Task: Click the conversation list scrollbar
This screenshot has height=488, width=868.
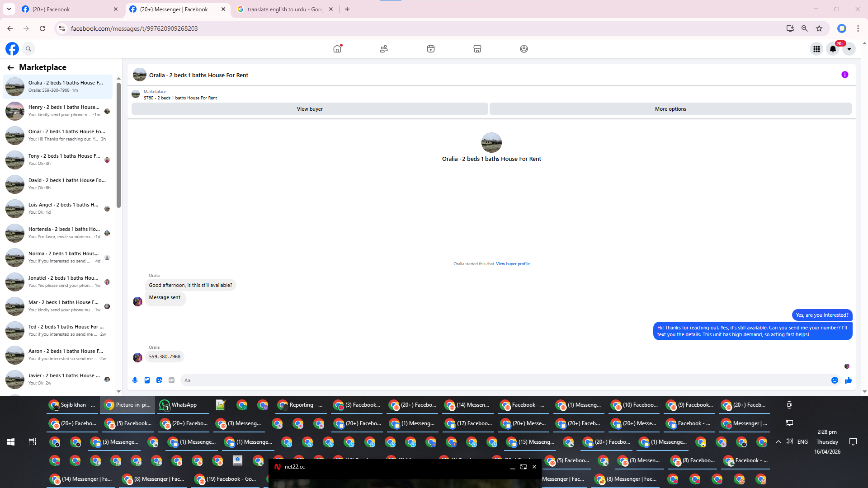Action: [118, 145]
